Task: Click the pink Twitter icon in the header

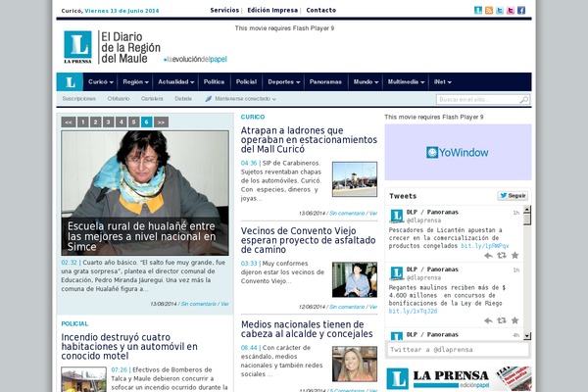Action: click(511, 11)
